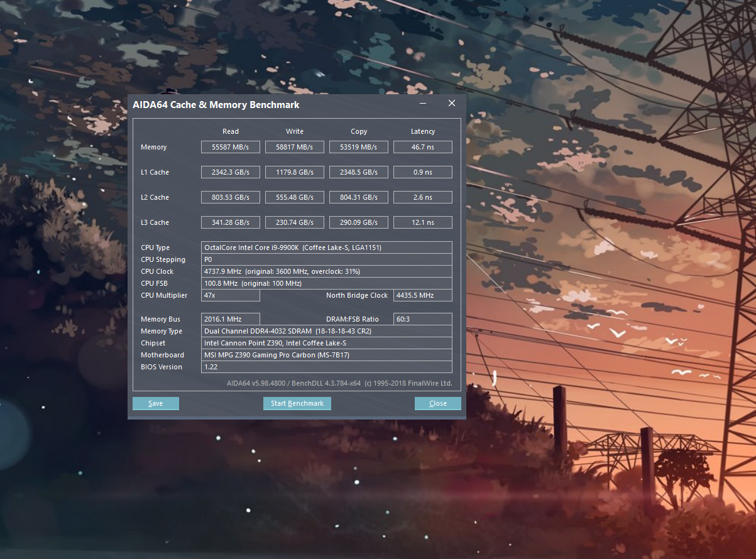
Task: Click BIOS Version value 1.22
Action: click(x=327, y=367)
